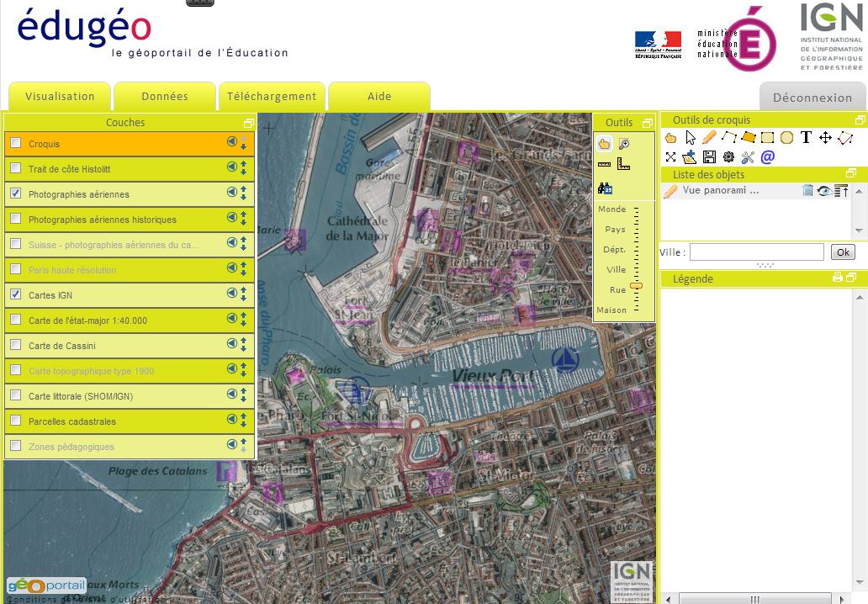Click the blue @ sketch icon
868x604 pixels.
767,156
